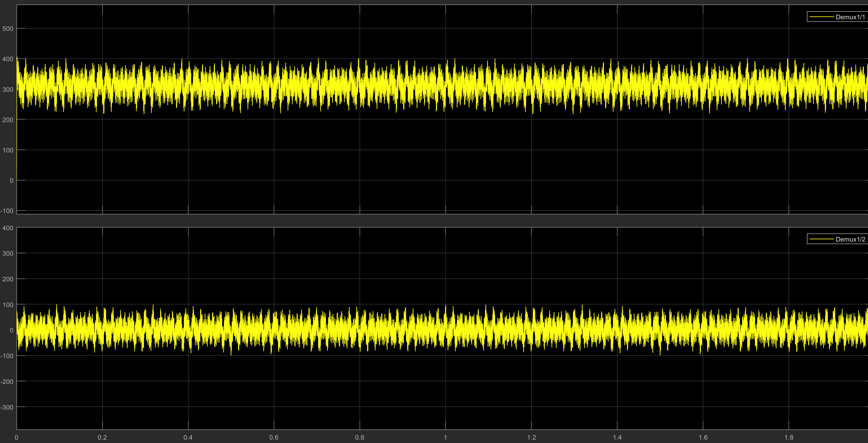The image size is (868, 443).
Task: Click the 0.8 time axis label
Action: tap(359, 437)
